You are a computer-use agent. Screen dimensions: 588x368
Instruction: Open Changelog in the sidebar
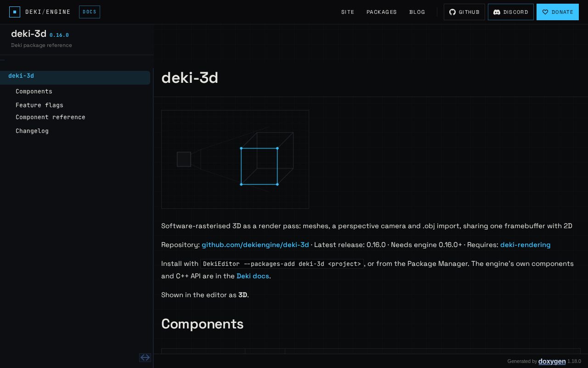coord(32,131)
